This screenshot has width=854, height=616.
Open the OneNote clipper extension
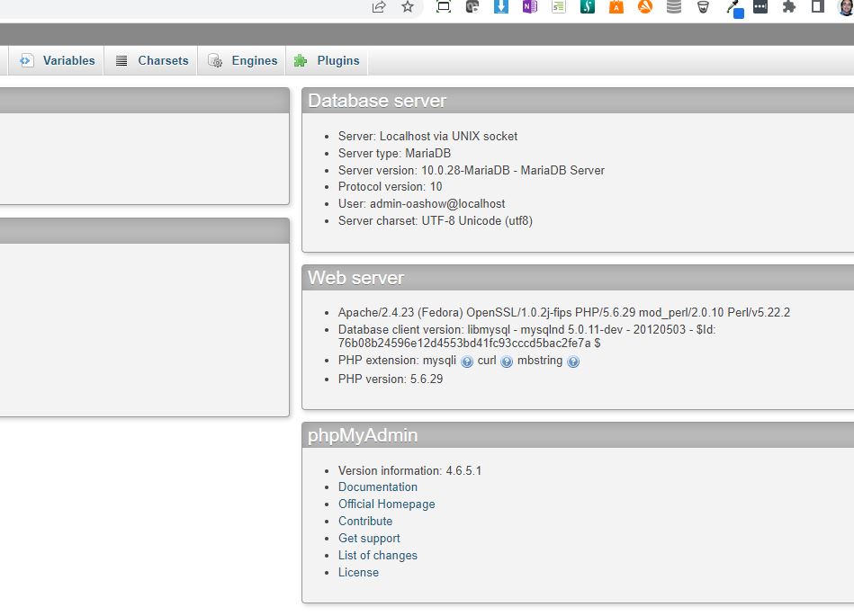(x=529, y=6)
